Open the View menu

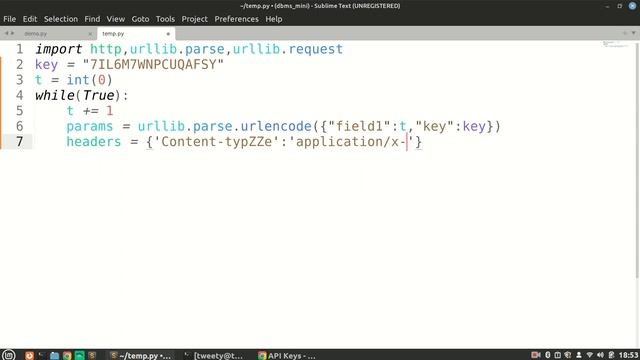pyautogui.click(x=116, y=19)
